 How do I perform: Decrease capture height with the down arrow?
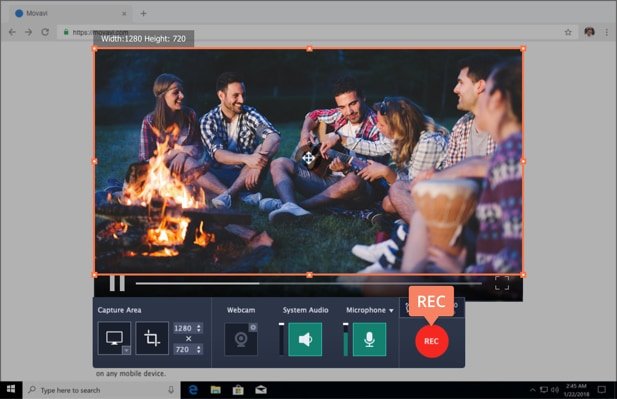coord(199,352)
